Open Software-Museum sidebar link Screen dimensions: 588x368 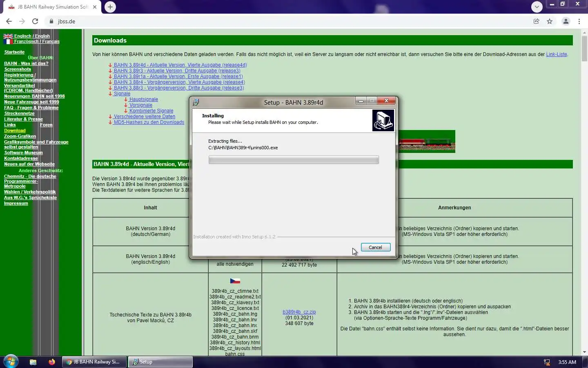23,153
